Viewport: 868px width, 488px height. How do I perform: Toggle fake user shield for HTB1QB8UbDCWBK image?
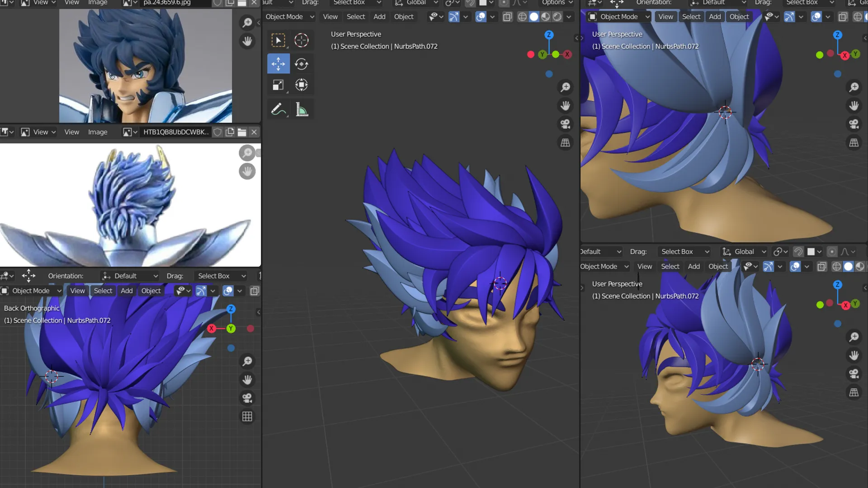pos(217,132)
